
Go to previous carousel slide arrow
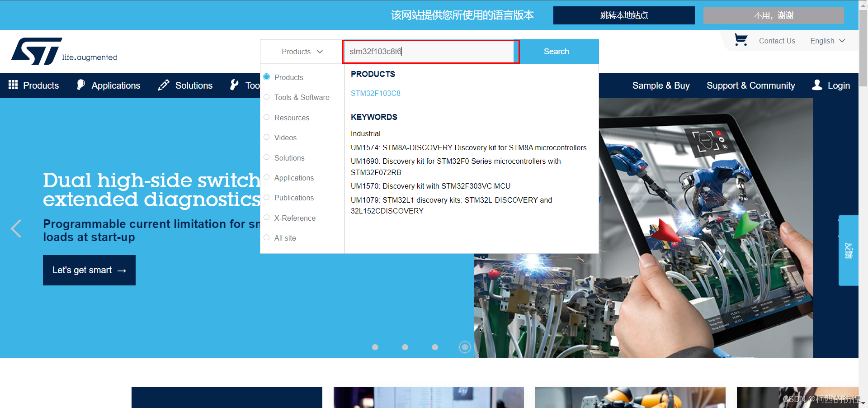pyautogui.click(x=16, y=228)
